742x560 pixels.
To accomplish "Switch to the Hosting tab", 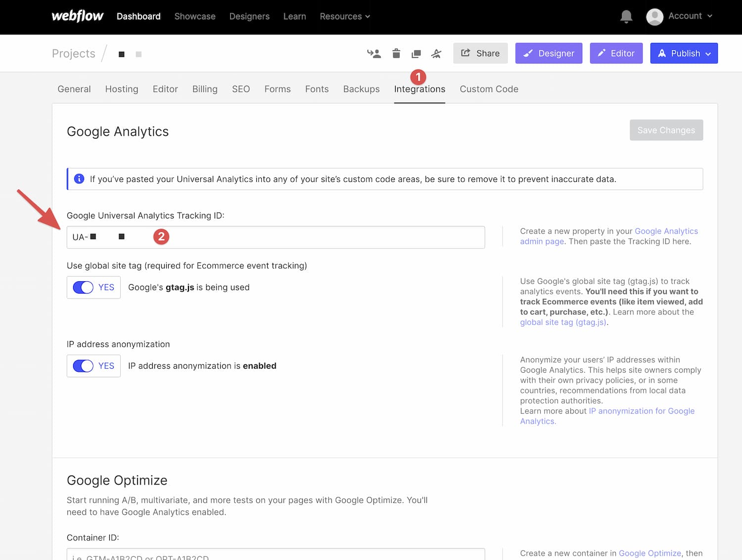I will tap(122, 89).
